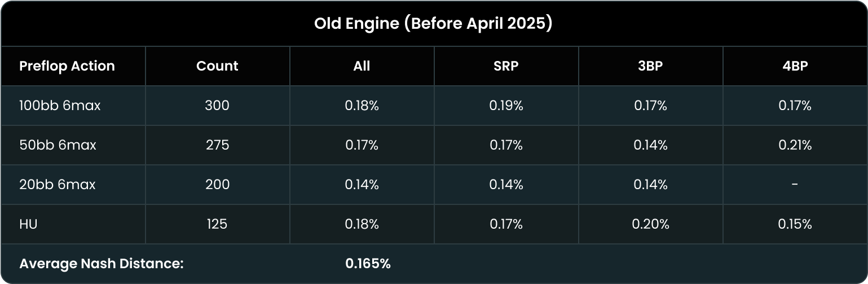Select the 0.20% 3BP cell for HU
Image resolution: width=868 pixels, height=284 pixels.
650,224
